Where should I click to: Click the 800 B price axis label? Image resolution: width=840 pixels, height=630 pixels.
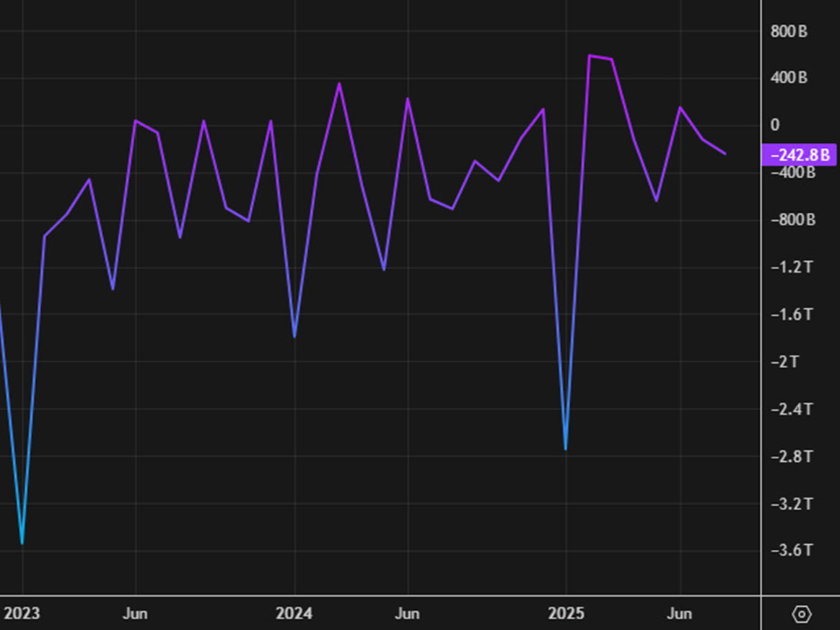[788, 31]
